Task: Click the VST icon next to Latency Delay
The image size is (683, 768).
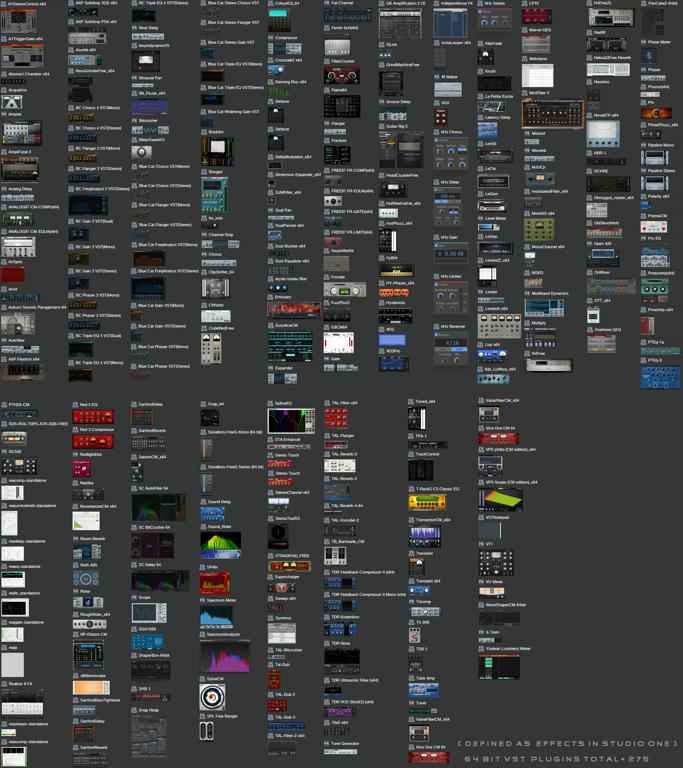Action: click(481, 118)
